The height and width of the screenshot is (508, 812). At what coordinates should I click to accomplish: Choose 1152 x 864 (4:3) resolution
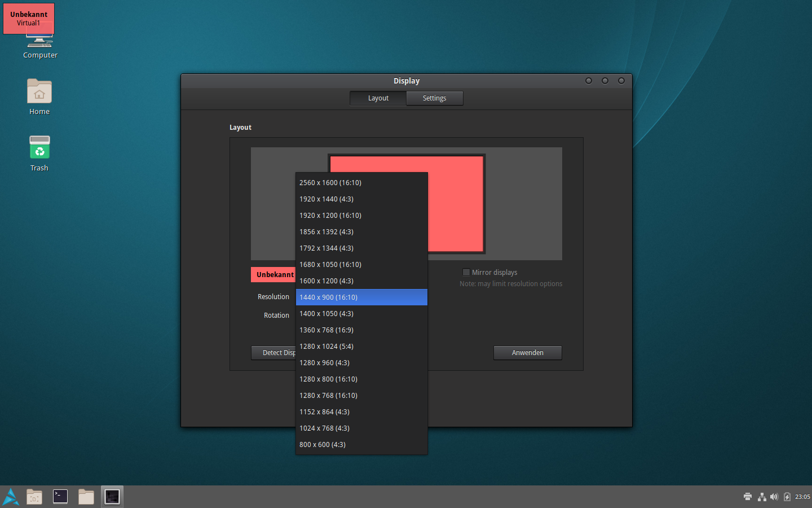tap(361, 412)
